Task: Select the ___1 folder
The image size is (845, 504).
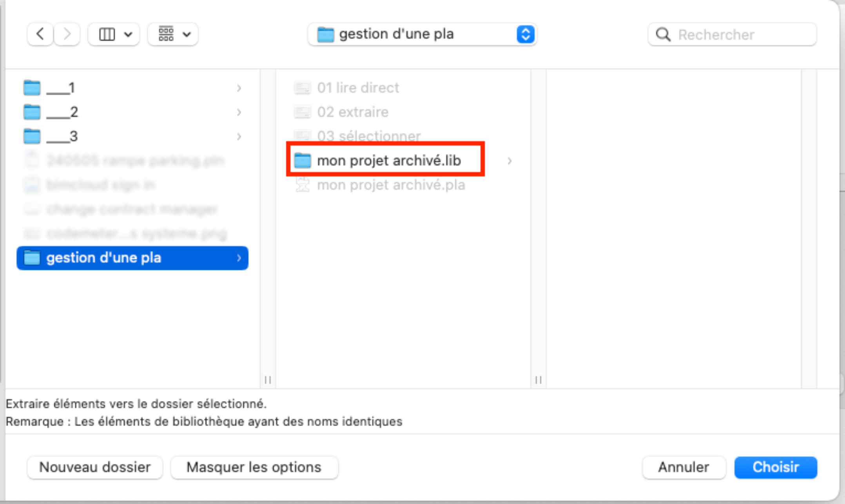Action: [x=132, y=88]
